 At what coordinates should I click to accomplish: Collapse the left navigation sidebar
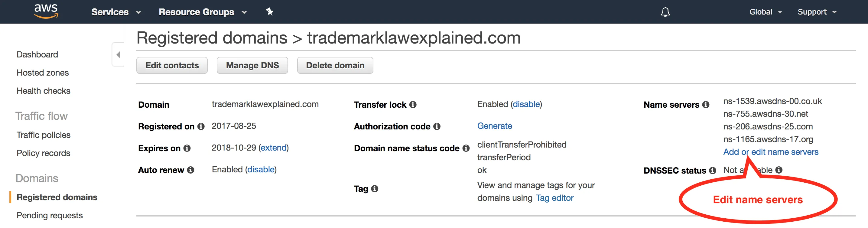118,54
